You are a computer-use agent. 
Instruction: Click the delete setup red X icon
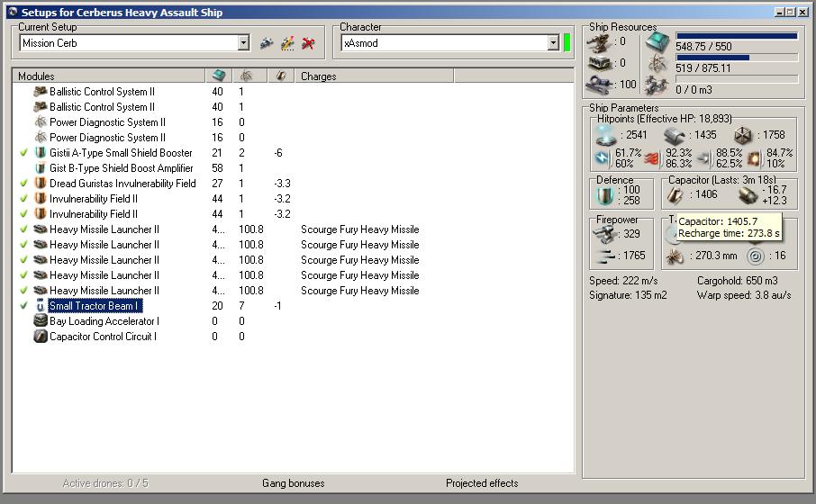point(308,43)
